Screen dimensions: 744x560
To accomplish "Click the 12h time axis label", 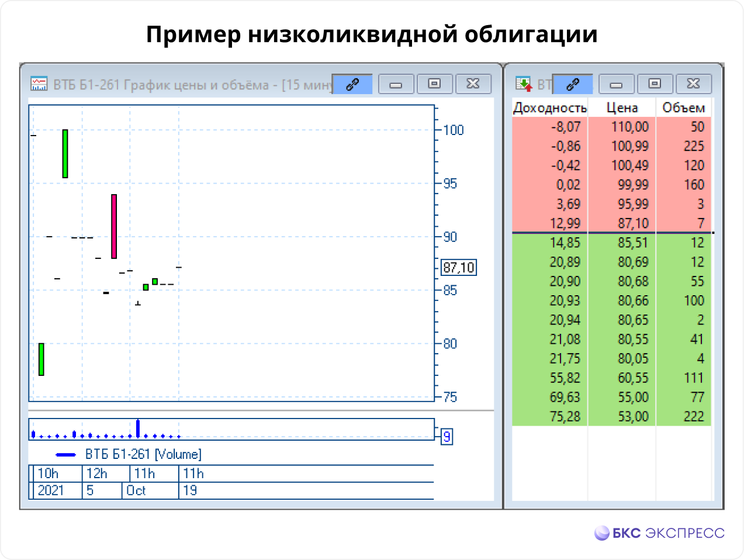I will (96, 473).
